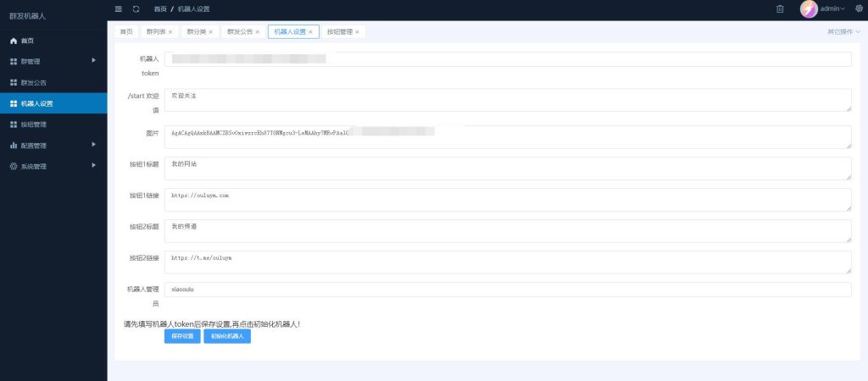868x381 pixels.
Task: Click the refresh icon in top bar
Action: click(x=136, y=8)
